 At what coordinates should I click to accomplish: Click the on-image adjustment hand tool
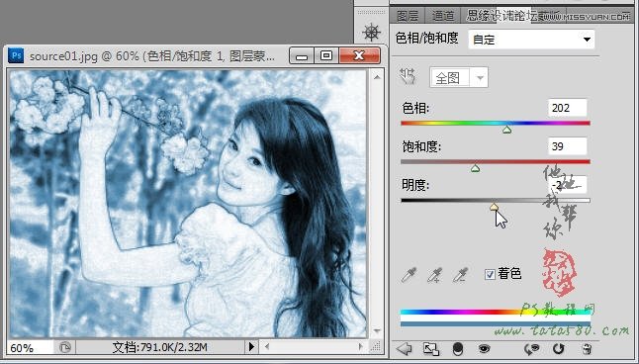click(x=408, y=76)
